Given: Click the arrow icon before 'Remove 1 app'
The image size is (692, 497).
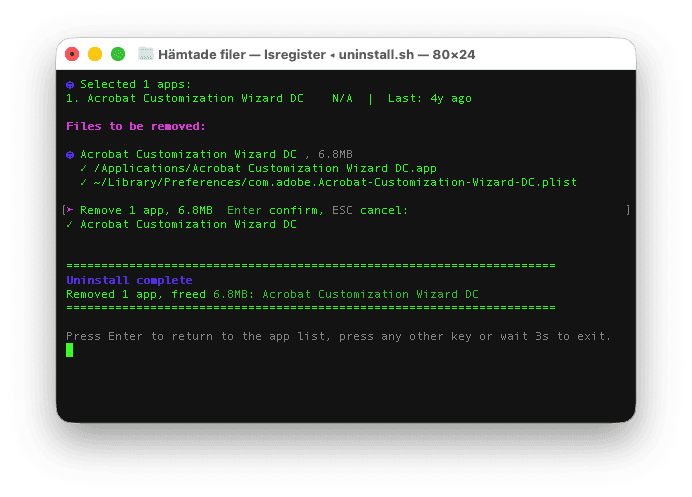Looking at the screenshot, I should coord(70,210).
